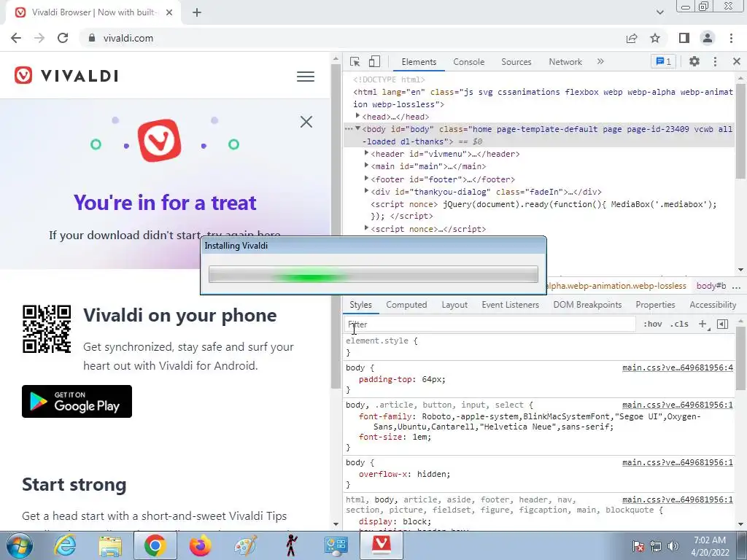747x560 pixels.
Task: Open the Computed styles tab
Action: tap(406, 305)
